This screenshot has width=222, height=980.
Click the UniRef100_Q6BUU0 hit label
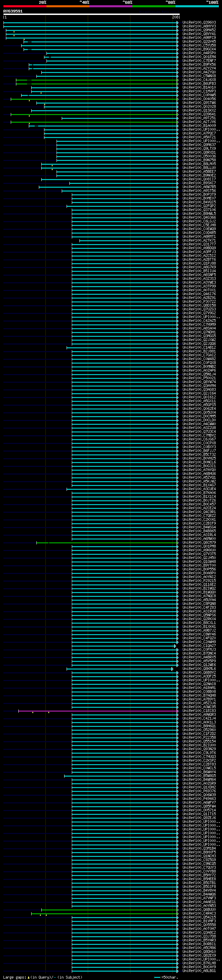pyautogui.click(x=199, y=910)
